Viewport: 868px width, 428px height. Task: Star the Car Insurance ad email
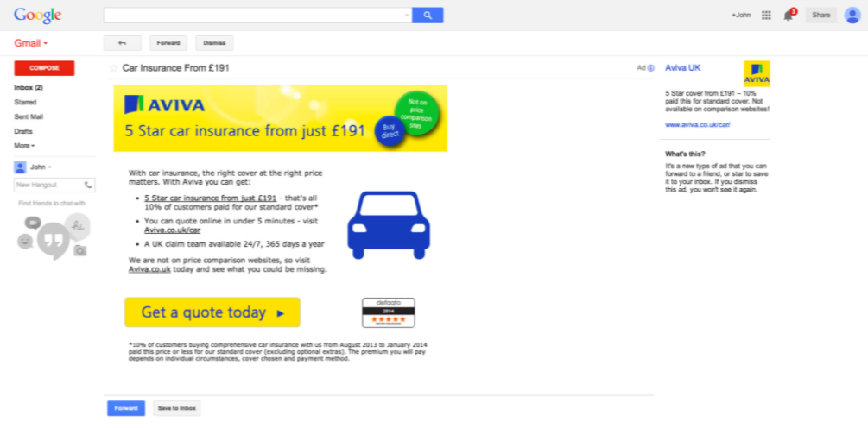coord(114,68)
